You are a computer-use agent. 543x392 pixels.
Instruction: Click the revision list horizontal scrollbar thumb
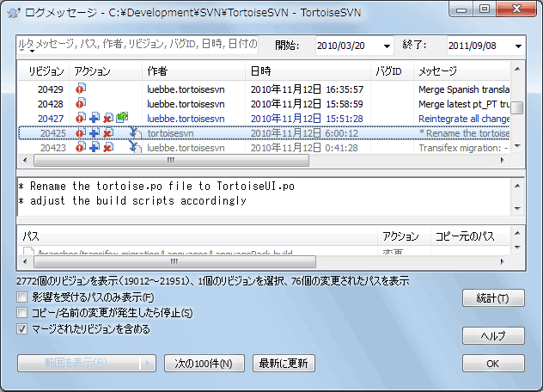(x=171, y=160)
